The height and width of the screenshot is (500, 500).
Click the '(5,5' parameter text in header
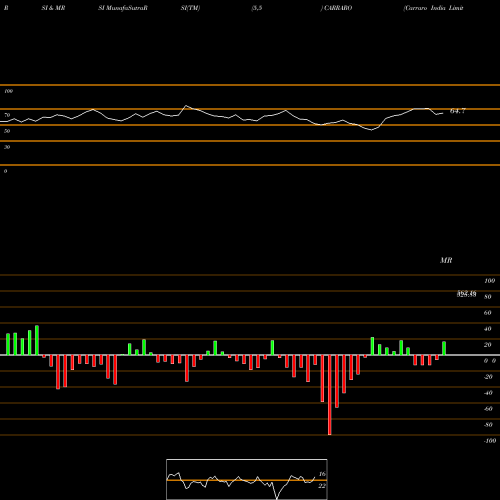click(x=257, y=8)
